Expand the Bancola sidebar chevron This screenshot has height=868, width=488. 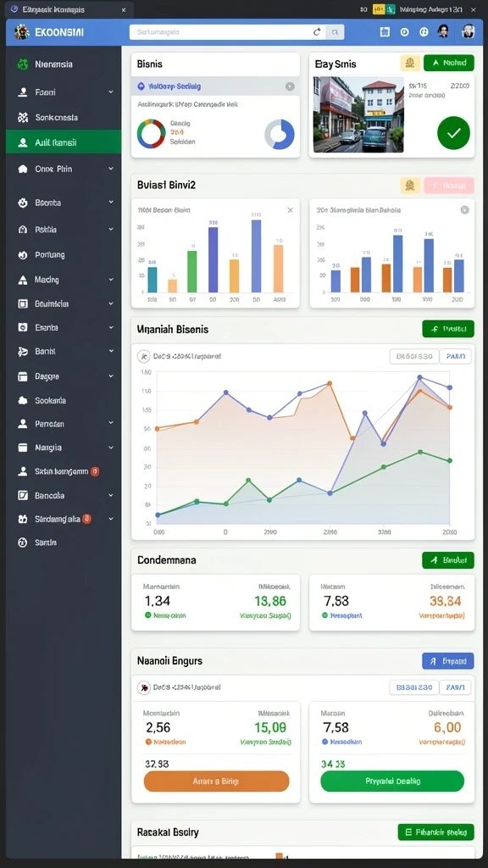point(111,495)
